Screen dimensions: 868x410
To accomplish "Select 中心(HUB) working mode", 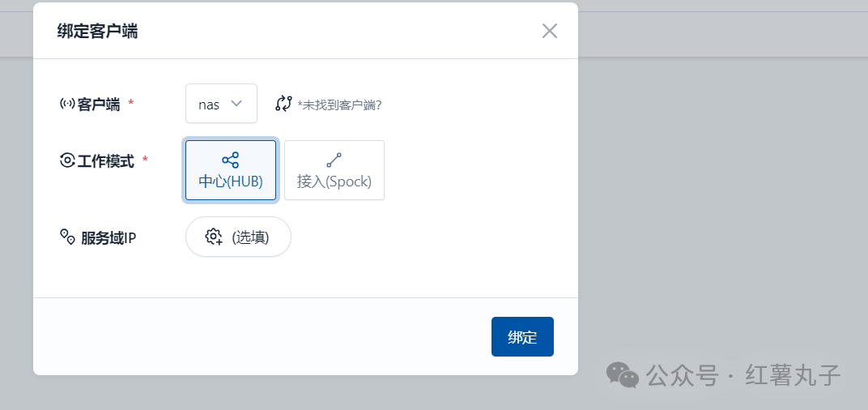I will [x=230, y=170].
